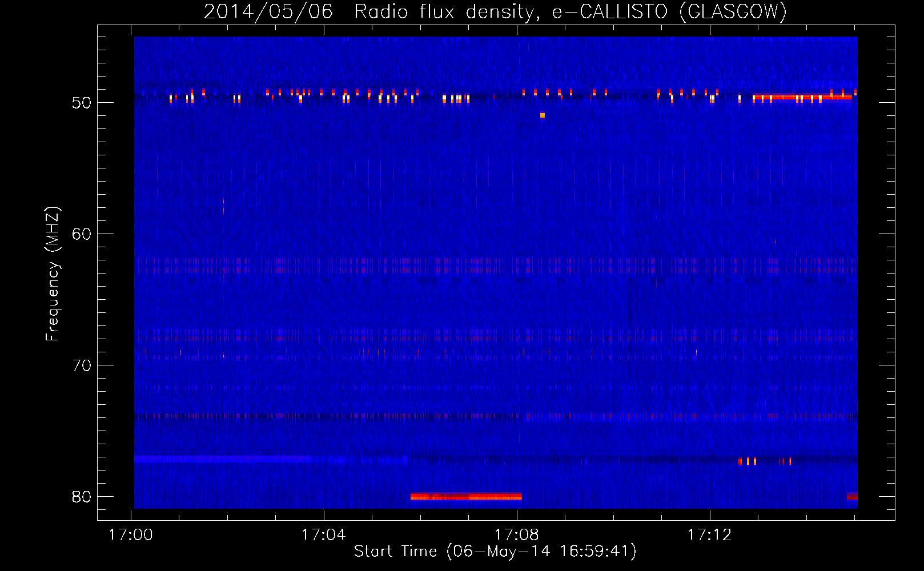Click the small red burst at 80 MHz right edge
The width and height of the screenshot is (924, 571).
click(x=852, y=497)
